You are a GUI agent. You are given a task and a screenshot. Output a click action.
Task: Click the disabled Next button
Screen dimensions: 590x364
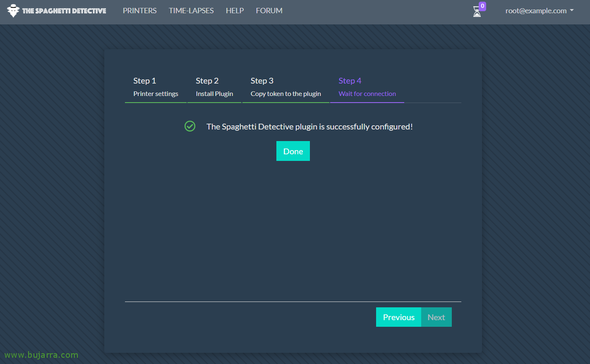click(x=436, y=317)
